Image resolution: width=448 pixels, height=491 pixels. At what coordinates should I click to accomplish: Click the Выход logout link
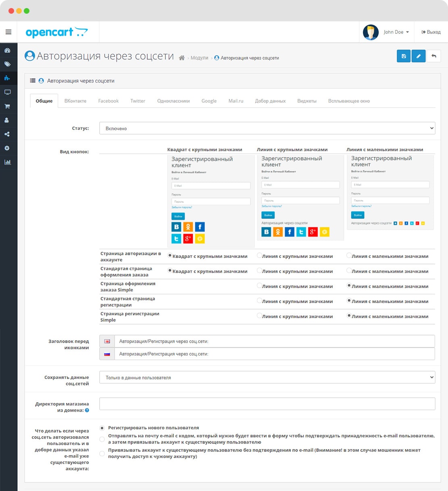431,32
